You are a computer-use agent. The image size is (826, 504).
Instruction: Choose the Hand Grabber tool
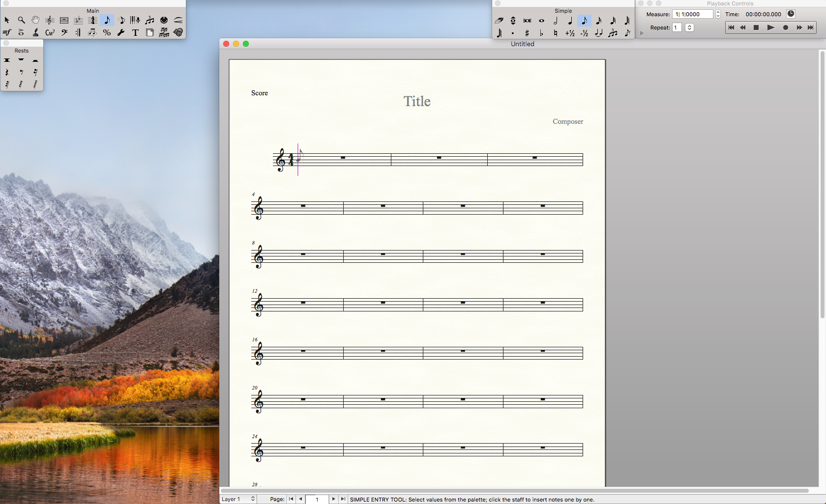35,20
